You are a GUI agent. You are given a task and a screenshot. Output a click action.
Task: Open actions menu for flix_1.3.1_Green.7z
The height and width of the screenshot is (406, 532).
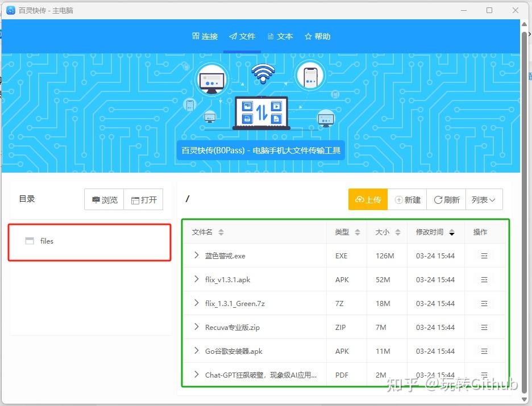coord(484,303)
